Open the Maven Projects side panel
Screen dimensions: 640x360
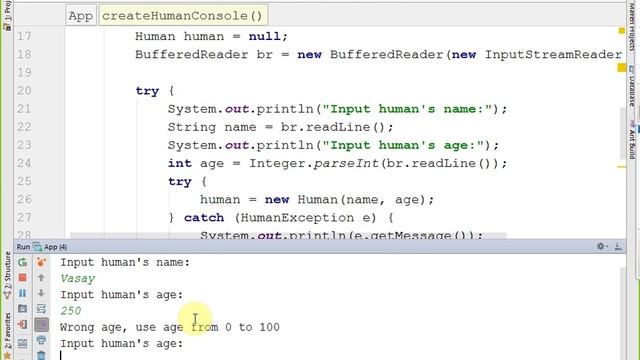tap(632, 26)
